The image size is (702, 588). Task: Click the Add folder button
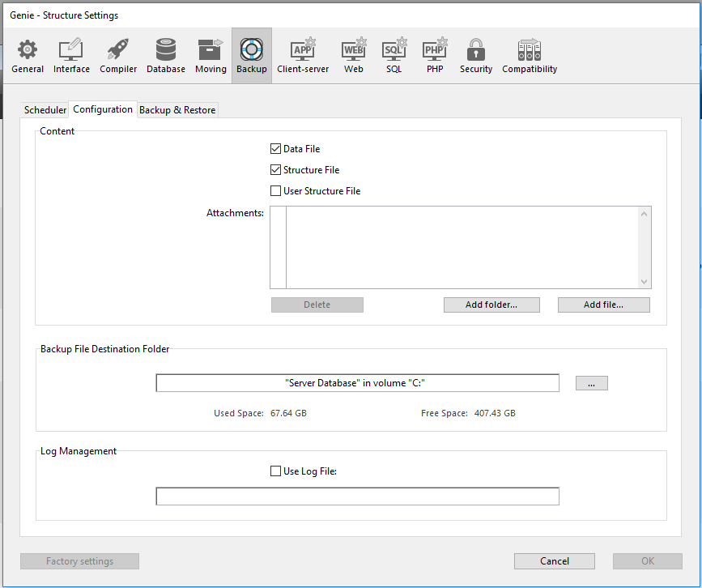pyautogui.click(x=491, y=305)
